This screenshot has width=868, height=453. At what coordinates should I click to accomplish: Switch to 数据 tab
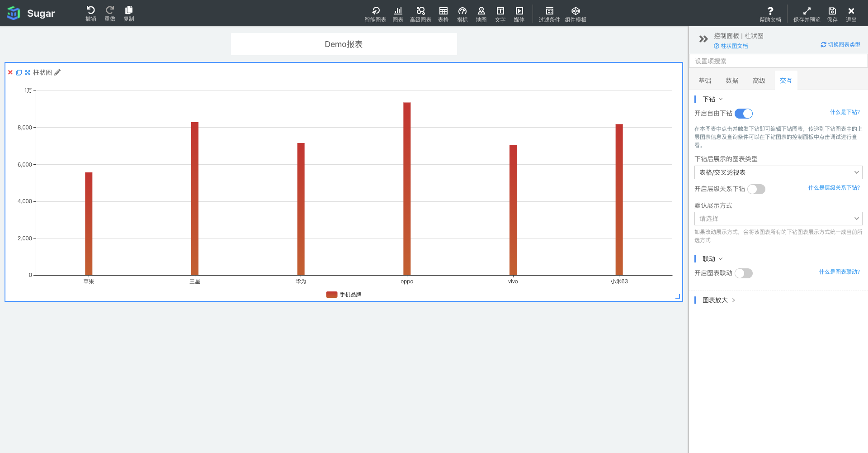click(732, 81)
